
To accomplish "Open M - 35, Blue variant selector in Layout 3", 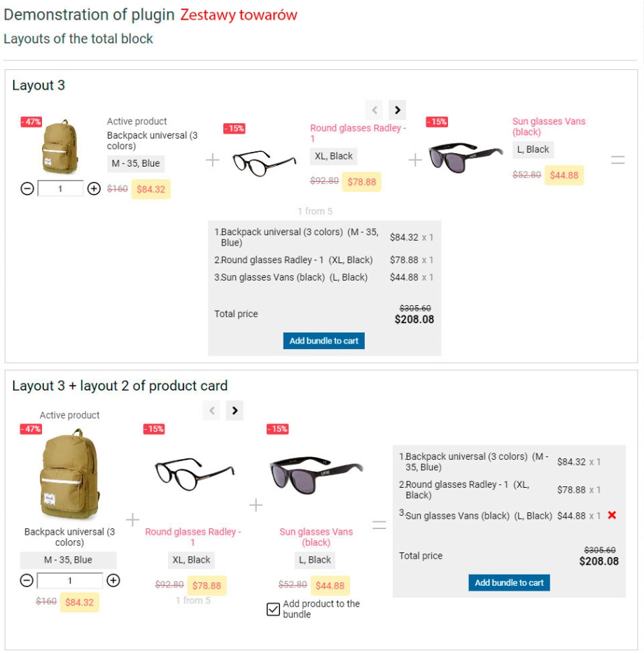I will pos(136,164).
